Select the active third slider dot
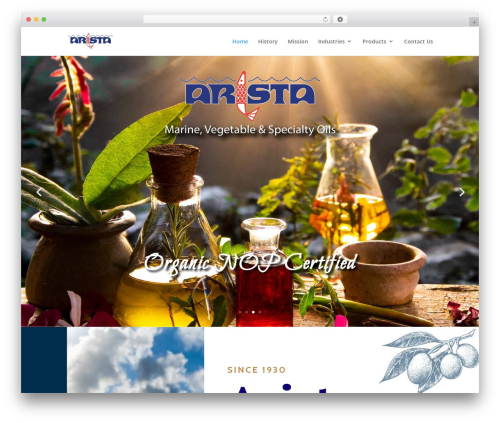 coord(253,312)
